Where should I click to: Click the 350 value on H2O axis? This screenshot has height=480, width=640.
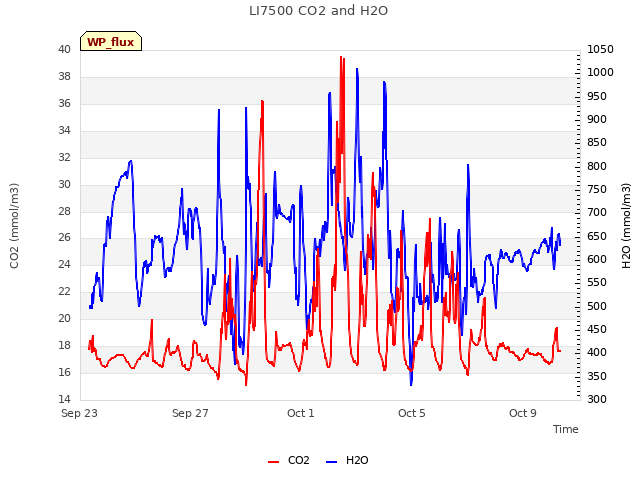597,376
